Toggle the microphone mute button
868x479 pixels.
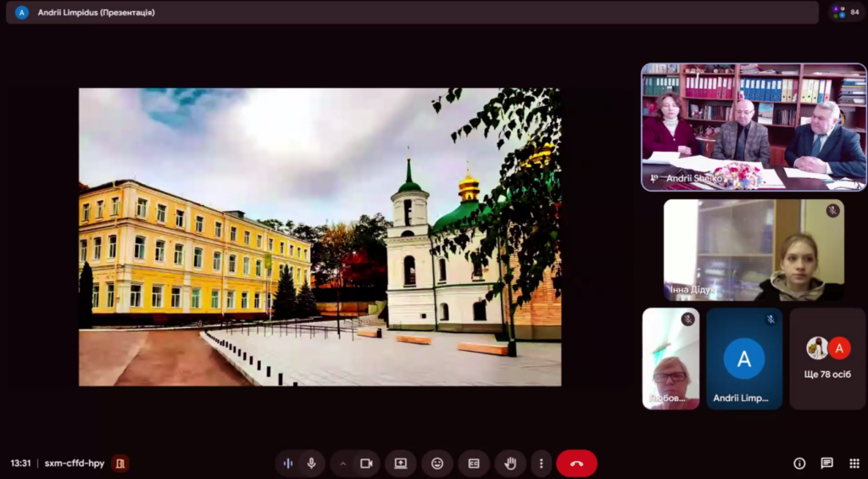312,463
